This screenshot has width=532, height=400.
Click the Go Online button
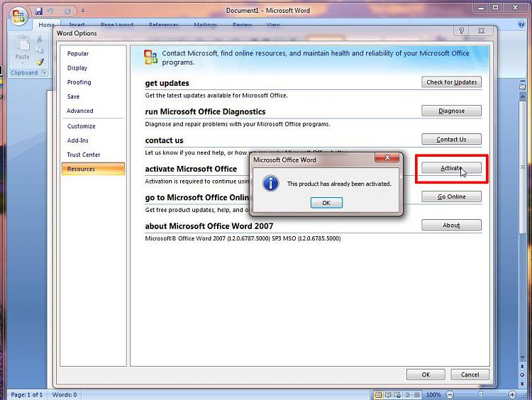pos(451,196)
